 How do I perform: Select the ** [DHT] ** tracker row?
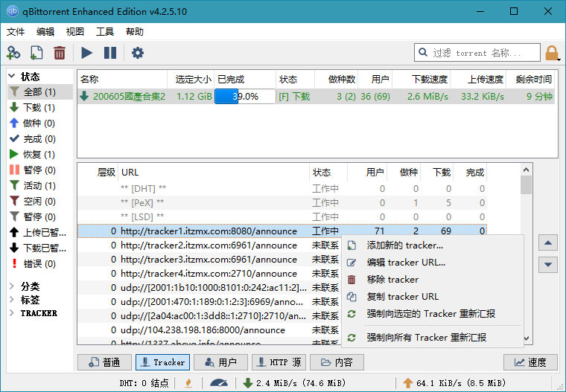282,189
